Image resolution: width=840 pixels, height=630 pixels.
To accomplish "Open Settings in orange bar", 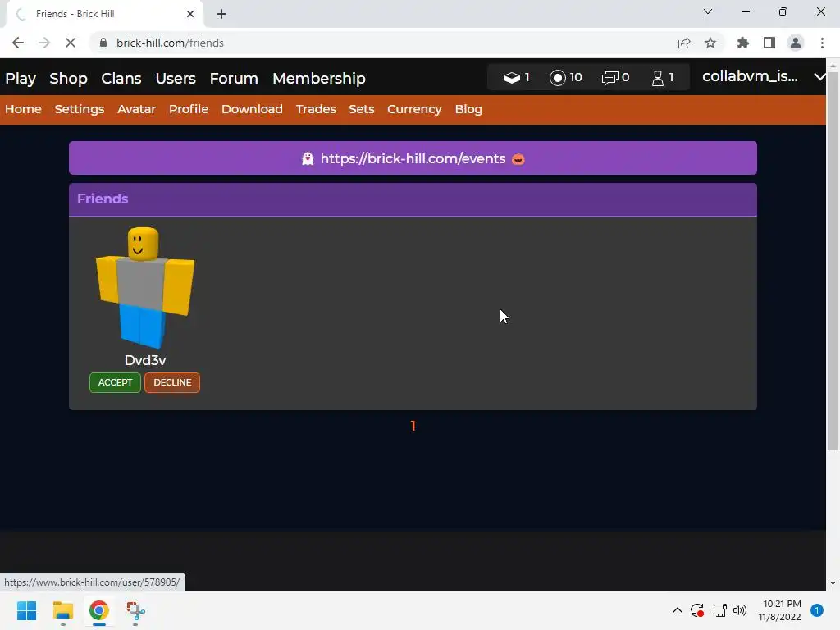I will point(80,109).
